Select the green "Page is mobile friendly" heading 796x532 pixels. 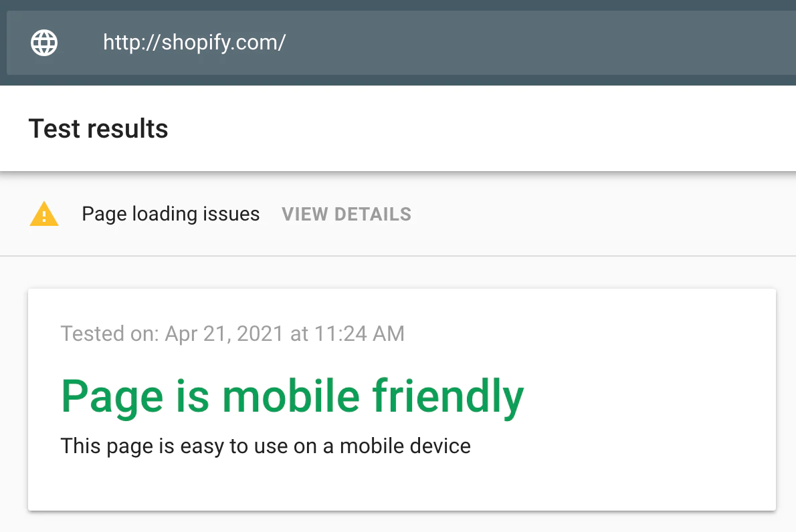[x=292, y=396]
